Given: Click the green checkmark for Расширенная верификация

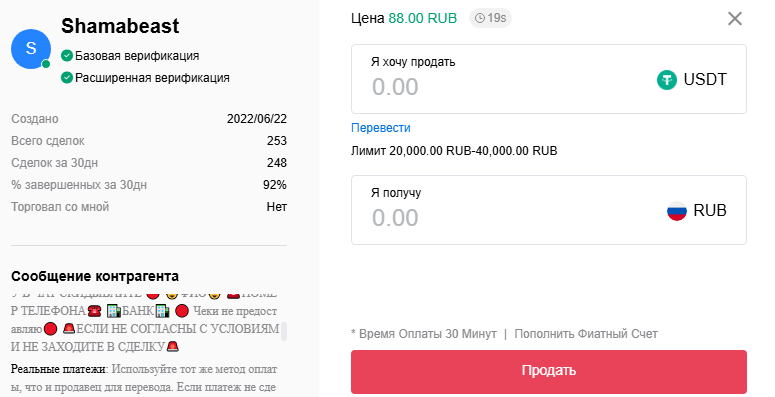Looking at the screenshot, I should (x=67, y=78).
